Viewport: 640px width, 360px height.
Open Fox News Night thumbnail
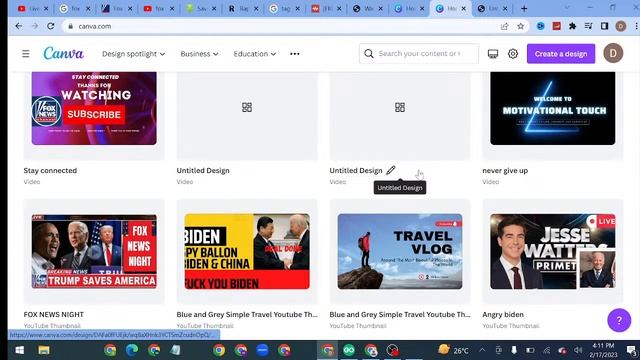click(x=94, y=251)
